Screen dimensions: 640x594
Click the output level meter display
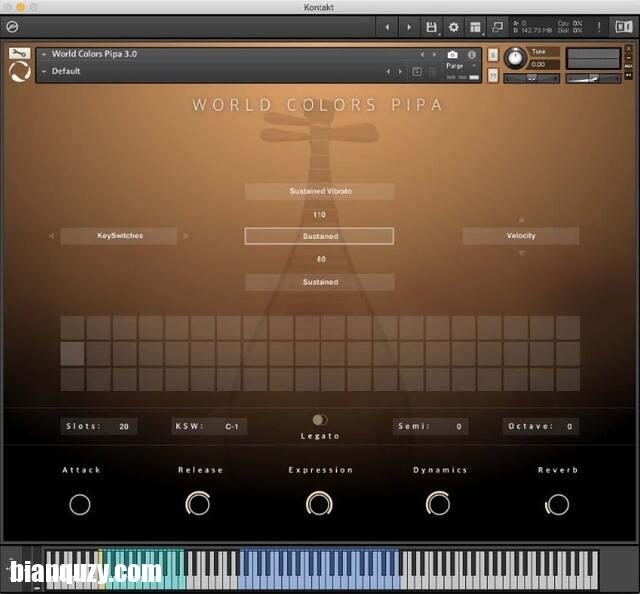click(593, 58)
